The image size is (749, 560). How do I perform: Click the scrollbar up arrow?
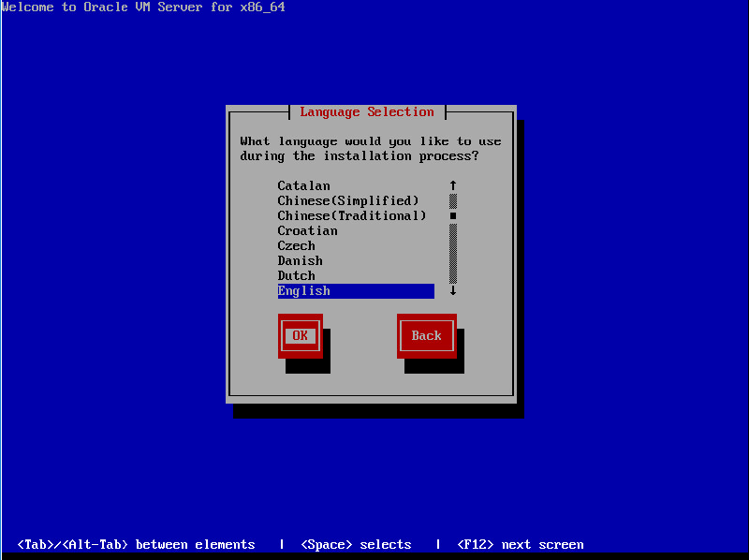tap(453, 185)
